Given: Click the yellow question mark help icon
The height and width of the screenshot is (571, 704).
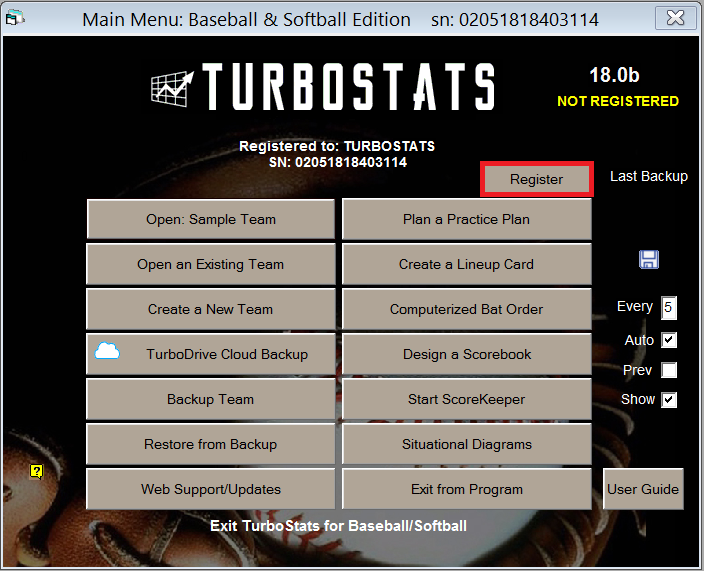Looking at the screenshot, I should pos(36,471).
